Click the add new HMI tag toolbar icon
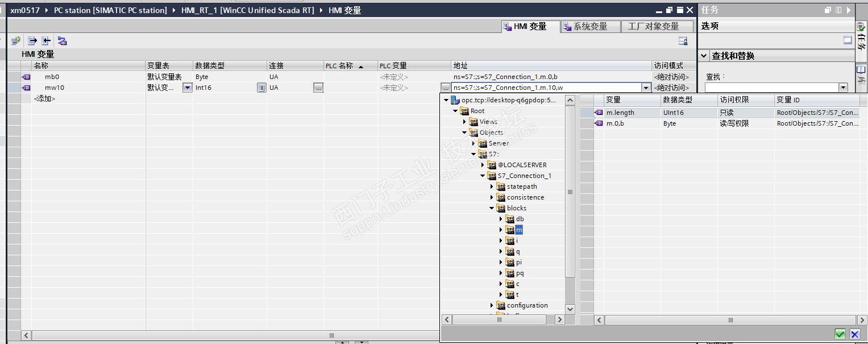Image resolution: width=868 pixels, height=344 pixels. point(16,41)
